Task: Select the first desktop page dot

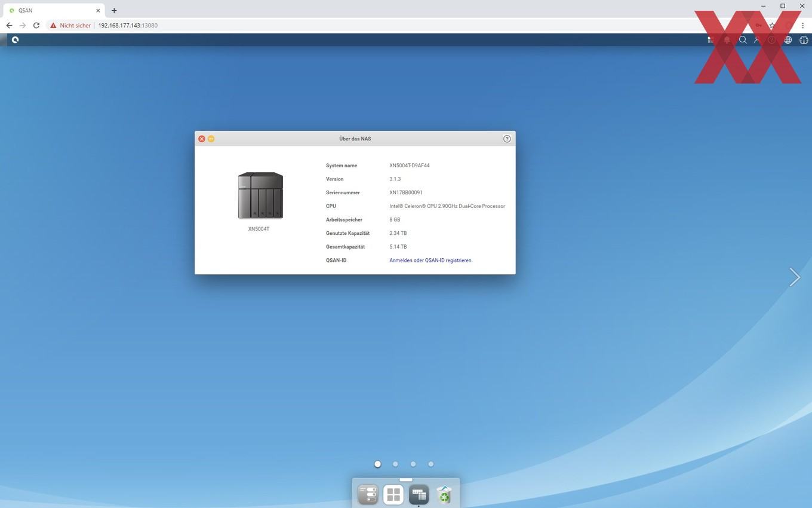Action: [x=377, y=464]
